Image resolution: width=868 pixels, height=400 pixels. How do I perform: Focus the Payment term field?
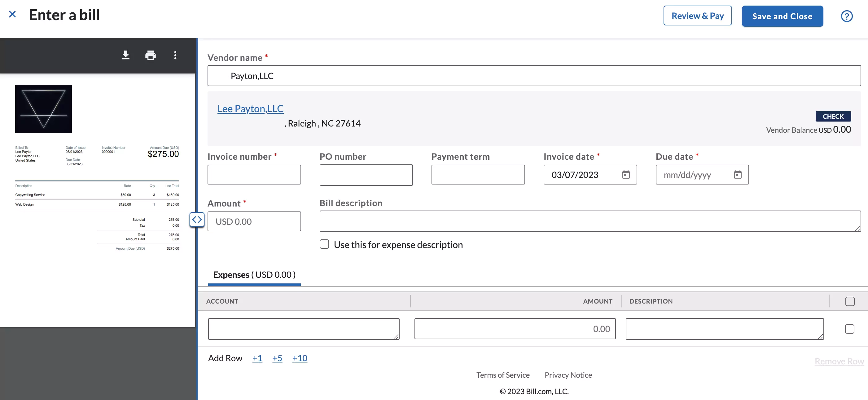(478, 175)
